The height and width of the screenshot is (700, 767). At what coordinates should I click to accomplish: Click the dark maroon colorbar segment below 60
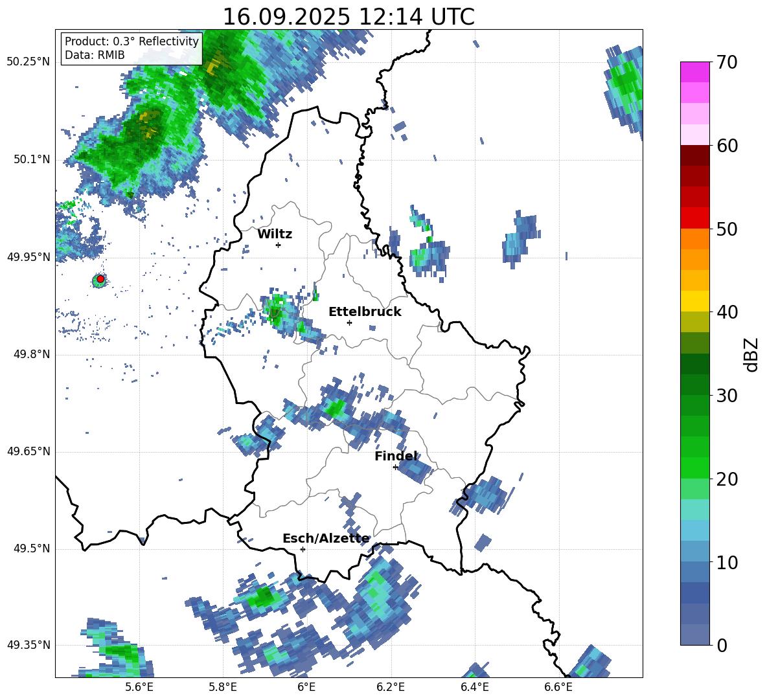(694, 155)
